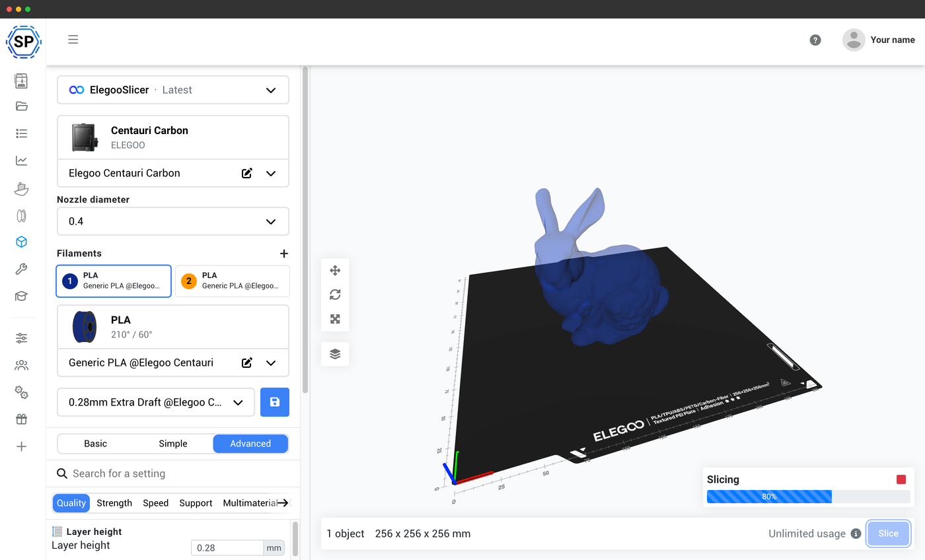Select the PLA 210°/60° filament card

(173, 327)
